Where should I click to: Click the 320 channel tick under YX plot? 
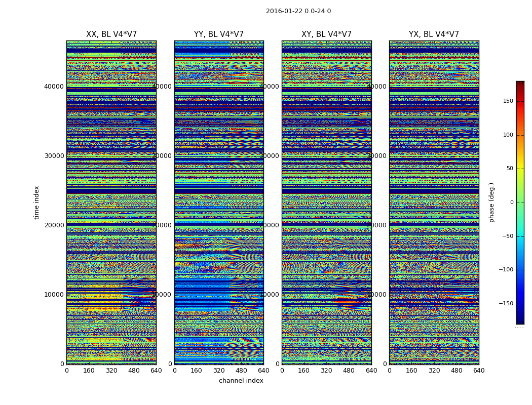[434, 371]
